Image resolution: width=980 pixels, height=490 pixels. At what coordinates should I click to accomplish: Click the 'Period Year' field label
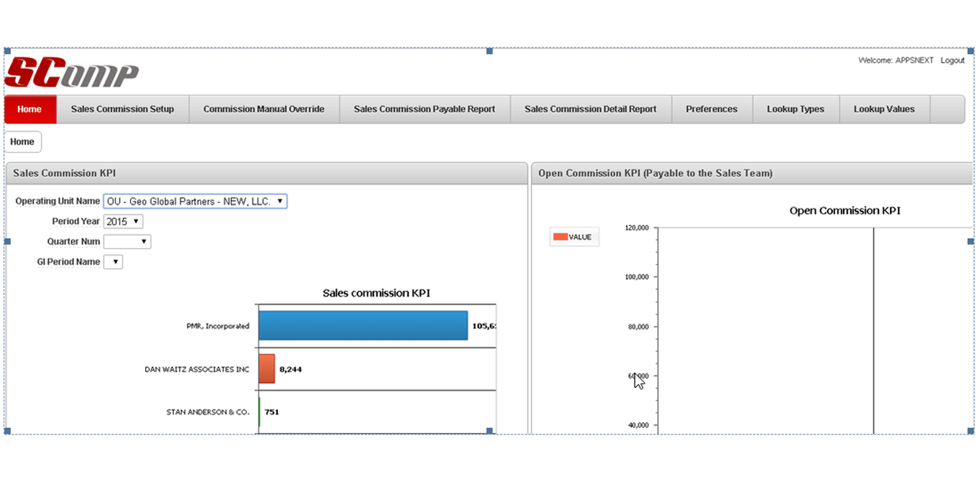tap(76, 221)
